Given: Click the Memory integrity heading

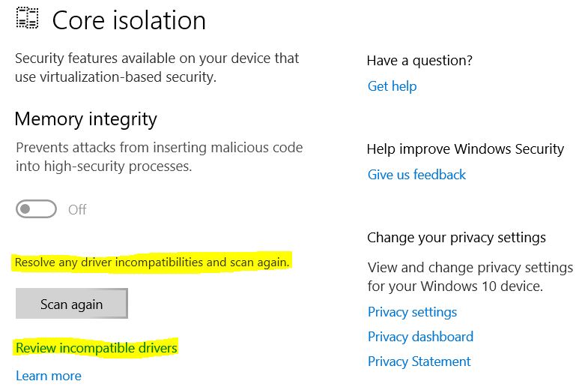Looking at the screenshot, I should (x=86, y=119).
